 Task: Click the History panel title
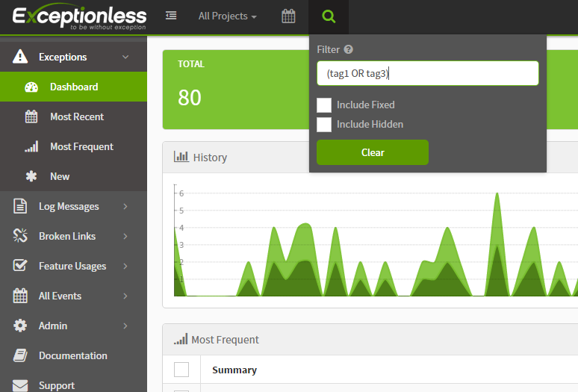tap(210, 158)
